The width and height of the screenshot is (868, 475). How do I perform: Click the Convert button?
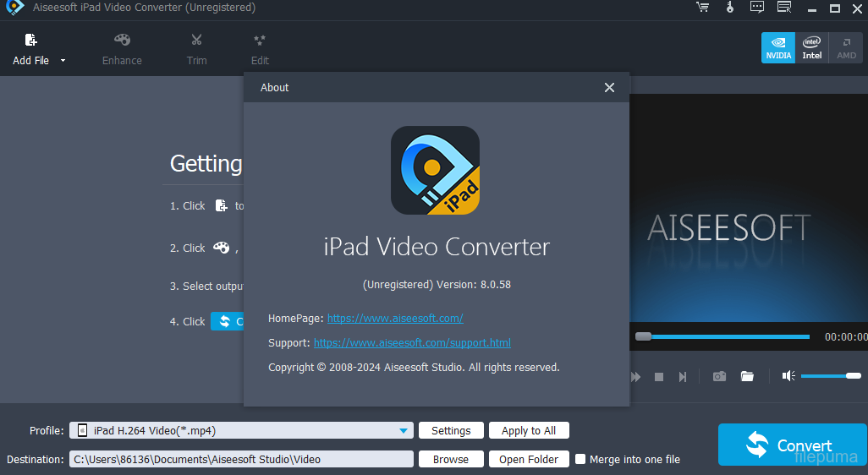(792, 445)
